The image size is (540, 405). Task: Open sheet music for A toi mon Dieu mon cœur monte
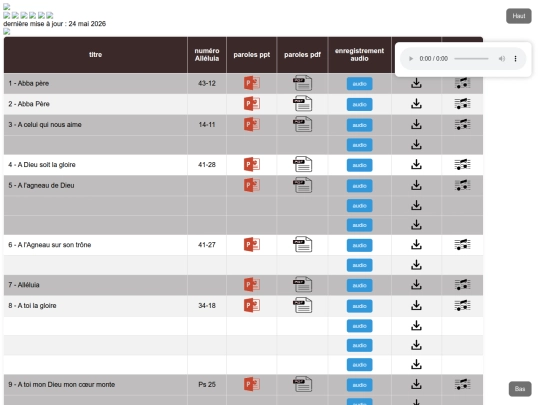pyautogui.click(x=463, y=384)
